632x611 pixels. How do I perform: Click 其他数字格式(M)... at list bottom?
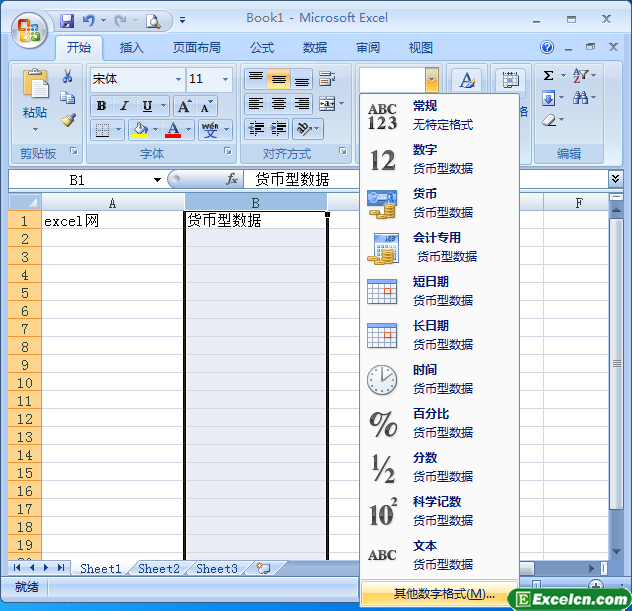coord(440,593)
